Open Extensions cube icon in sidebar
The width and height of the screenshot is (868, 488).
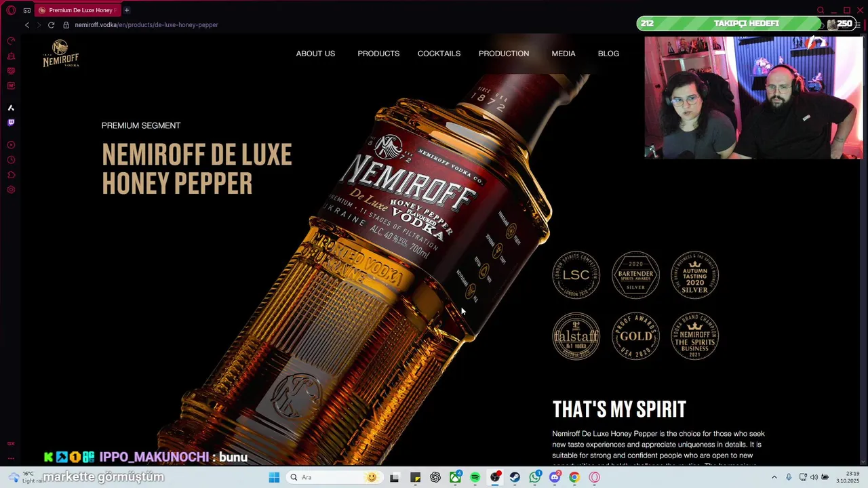[x=11, y=175]
